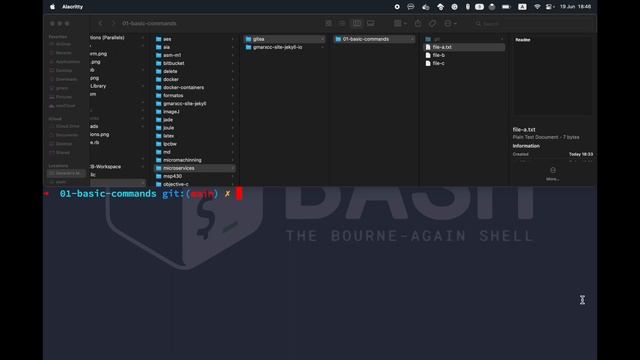Click the Share icon in Finder toolbar
This screenshot has width=640, height=360.
[418, 23]
